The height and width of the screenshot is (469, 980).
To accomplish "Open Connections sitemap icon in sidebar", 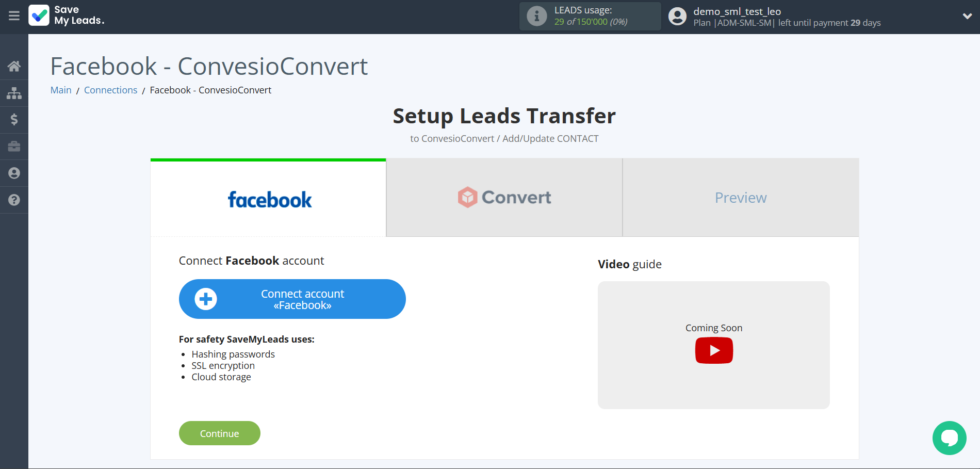I will (14, 93).
